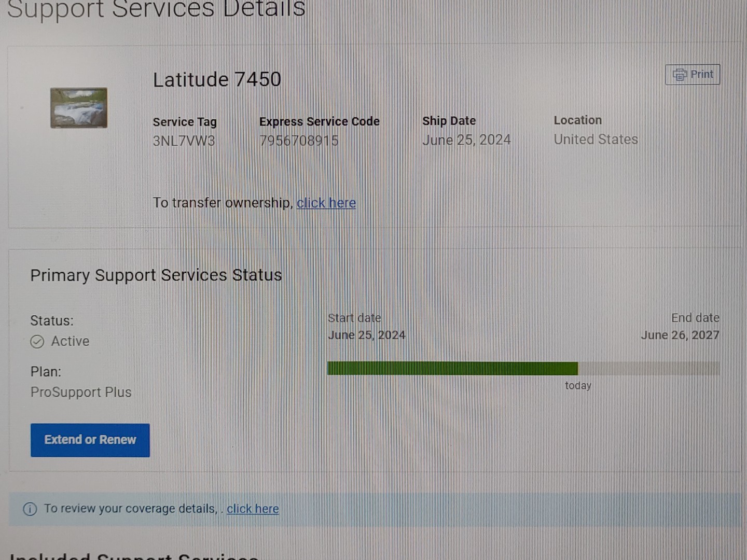Click the green warranty progress bar
This screenshot has height=560, width=747.
[x=452, y=369]
